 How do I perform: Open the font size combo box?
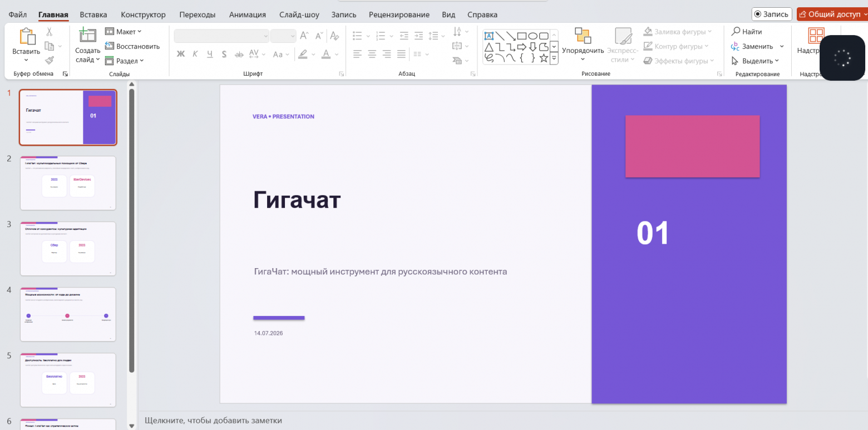coord(283,36)
